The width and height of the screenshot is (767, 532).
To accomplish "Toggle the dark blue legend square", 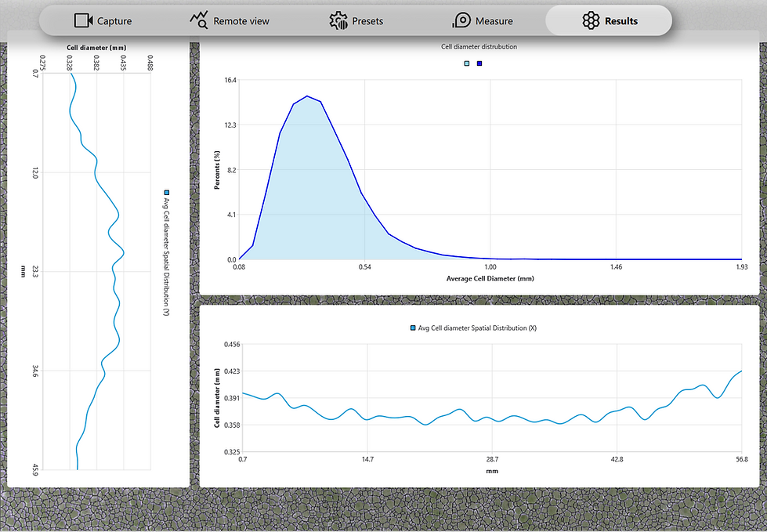I will (479, 63).
